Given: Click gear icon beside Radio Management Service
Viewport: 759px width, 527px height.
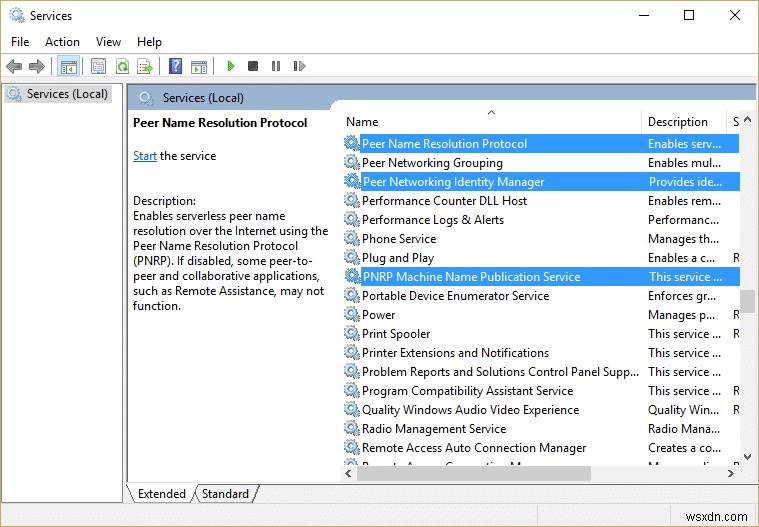Looking at the screenshot, I should (x=351, y=428).
